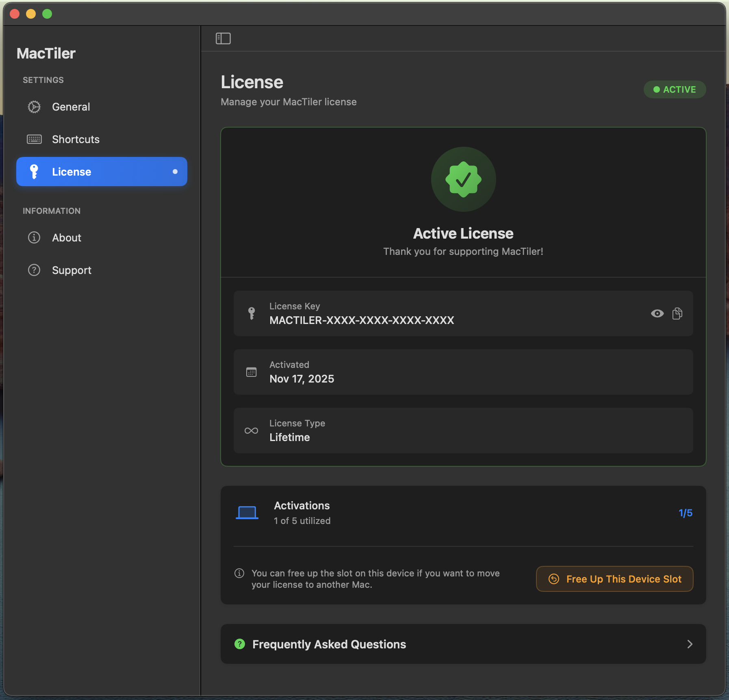Click the Frequently Asked Questions label
This screenshot has height=700, width=729.
tap(329, 644)
